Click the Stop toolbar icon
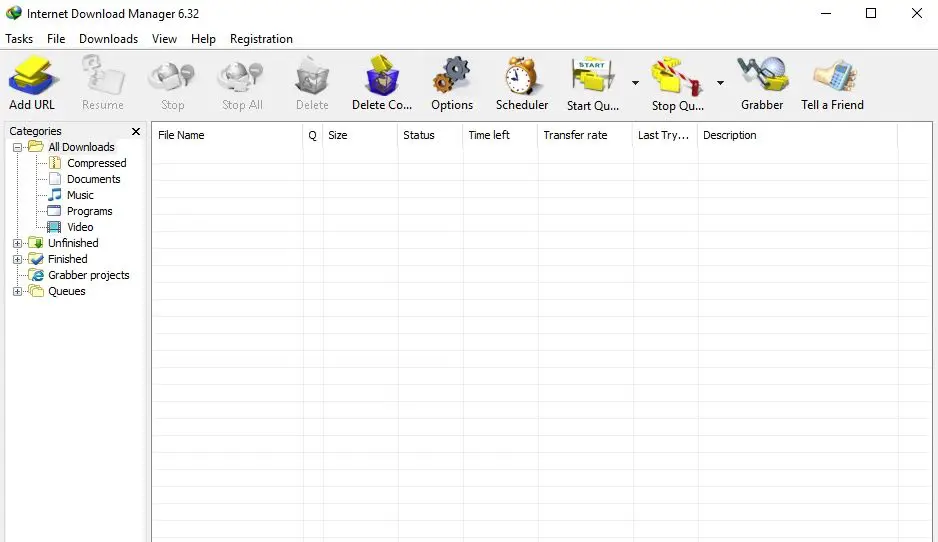The height and width of the screenshot is (542, 938). coord(172,78)
